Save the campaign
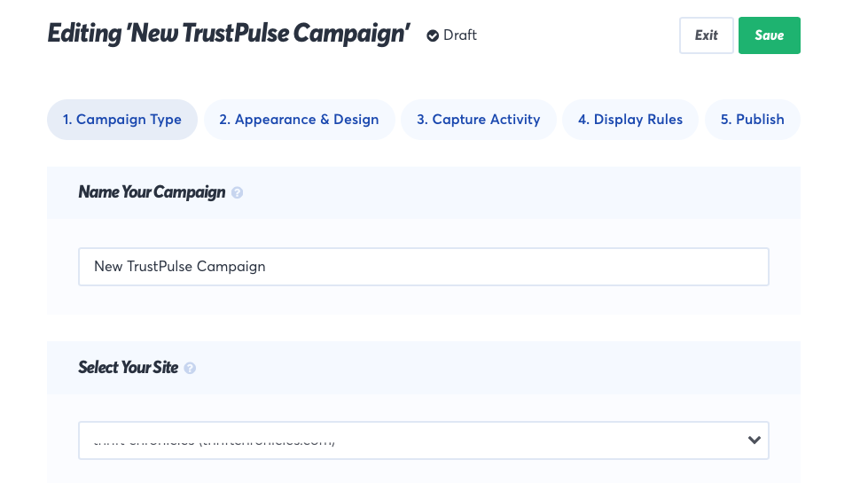 point(769,35)
